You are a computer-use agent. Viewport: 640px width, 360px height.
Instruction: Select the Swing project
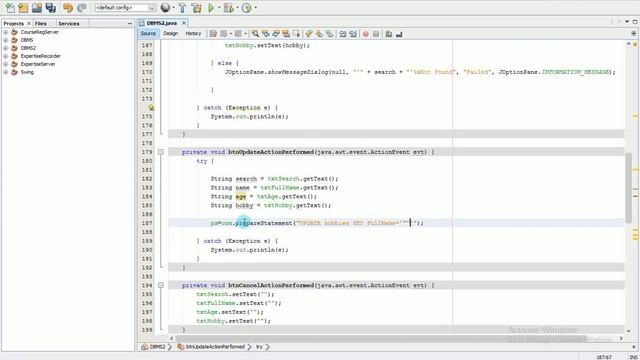pyautogui.click(x=27, y=72)
